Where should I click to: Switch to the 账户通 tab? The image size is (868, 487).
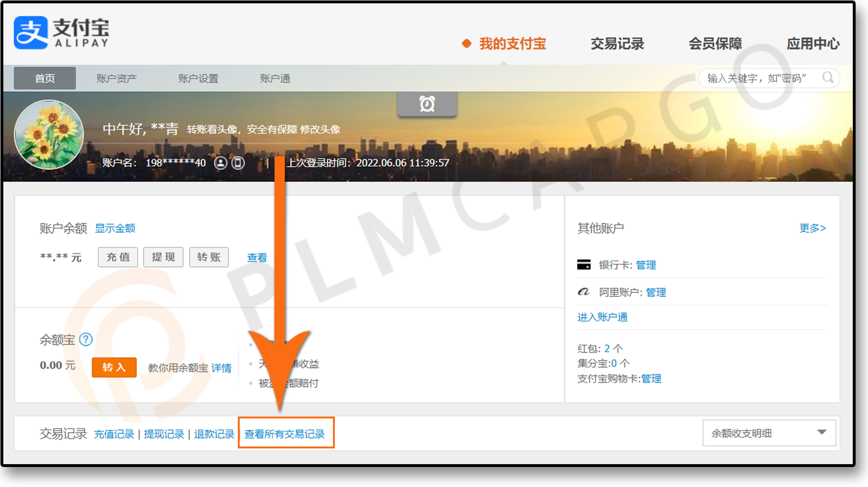tap(275, 79)
